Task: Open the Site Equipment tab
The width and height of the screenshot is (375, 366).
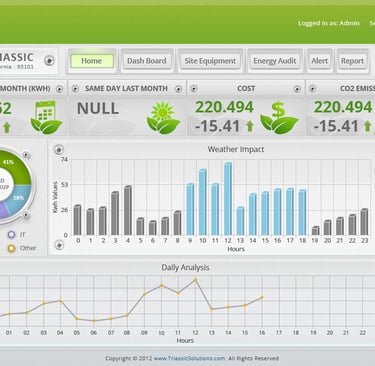Action: click(x=210, y=61)
